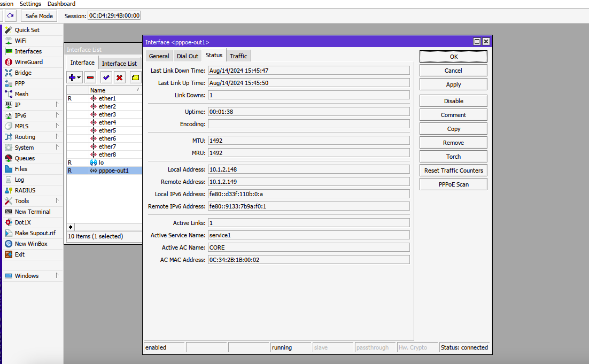Open New WinBox

pyautogui.click(x=31, y=244)
